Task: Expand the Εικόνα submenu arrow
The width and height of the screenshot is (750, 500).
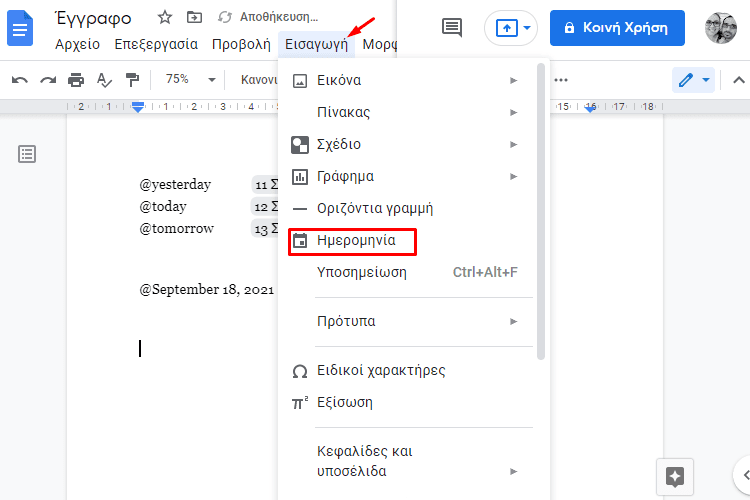Action: point(513,80)
